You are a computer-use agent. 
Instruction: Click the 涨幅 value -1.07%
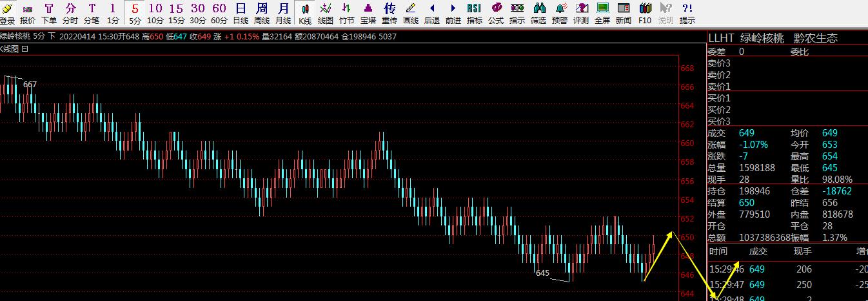[x=754, y=145]
